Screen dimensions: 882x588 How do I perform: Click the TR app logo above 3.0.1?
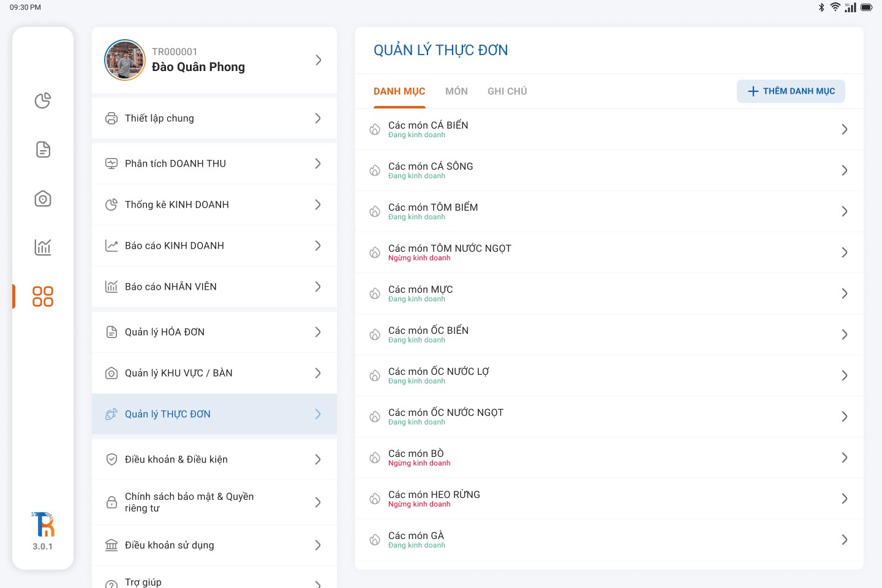[x=43, y=524]
